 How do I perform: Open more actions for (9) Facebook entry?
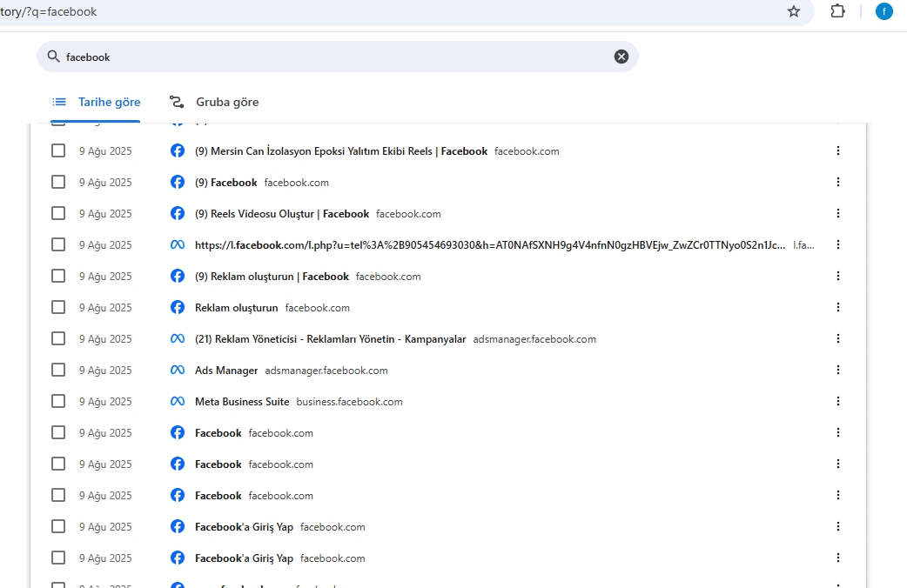tap(837, 182)
